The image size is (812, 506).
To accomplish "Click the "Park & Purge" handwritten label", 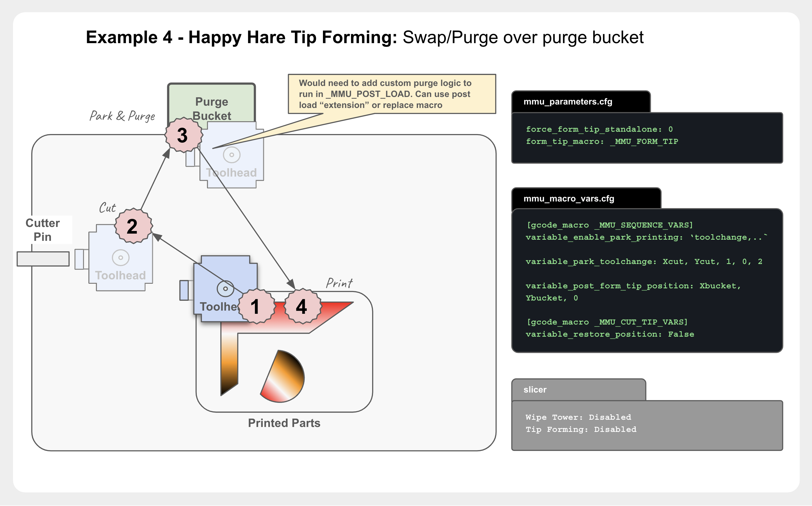I will [122, 116].
